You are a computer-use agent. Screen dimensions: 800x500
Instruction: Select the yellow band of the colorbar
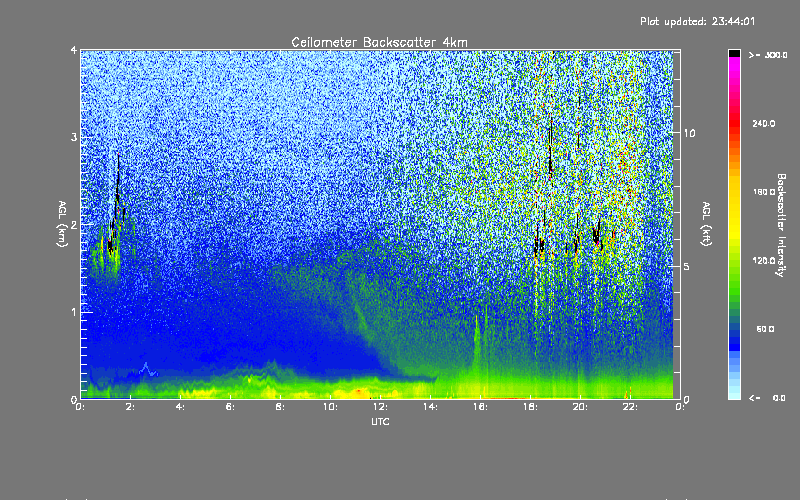pyautogui.click(x=734, y=209)
